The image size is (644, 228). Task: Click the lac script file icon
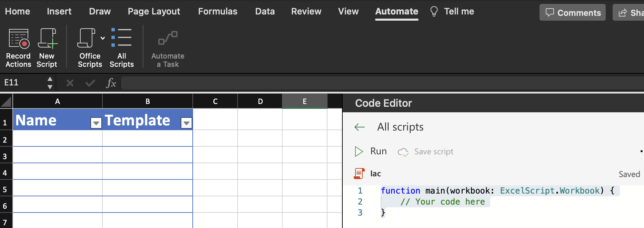click(359, 174)
